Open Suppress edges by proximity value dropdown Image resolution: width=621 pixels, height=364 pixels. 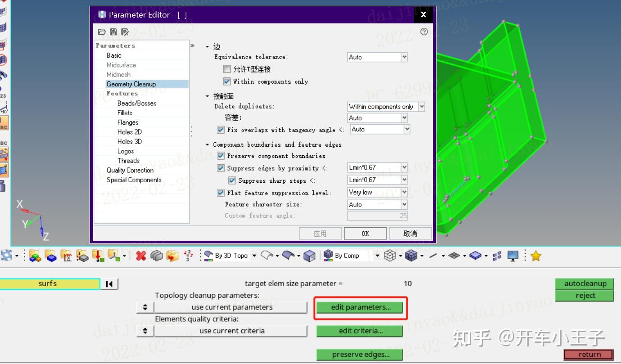[x=377, y=167]
